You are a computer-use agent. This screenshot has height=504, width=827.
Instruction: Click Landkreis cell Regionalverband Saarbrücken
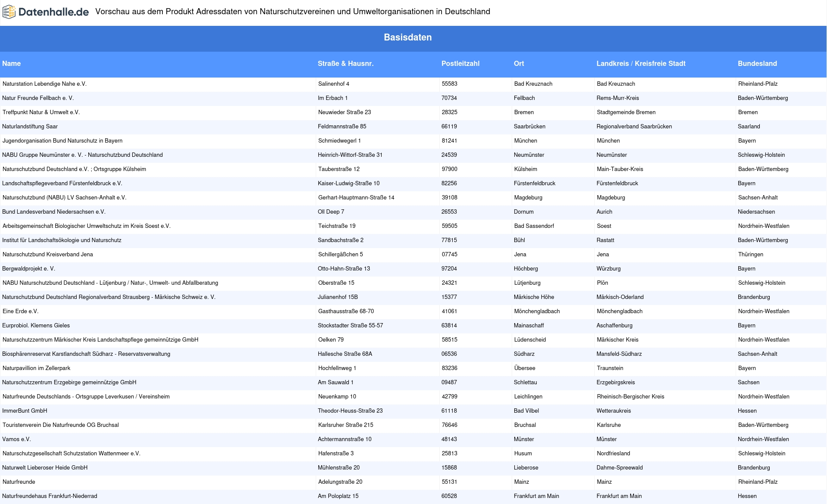coord(634,127)
